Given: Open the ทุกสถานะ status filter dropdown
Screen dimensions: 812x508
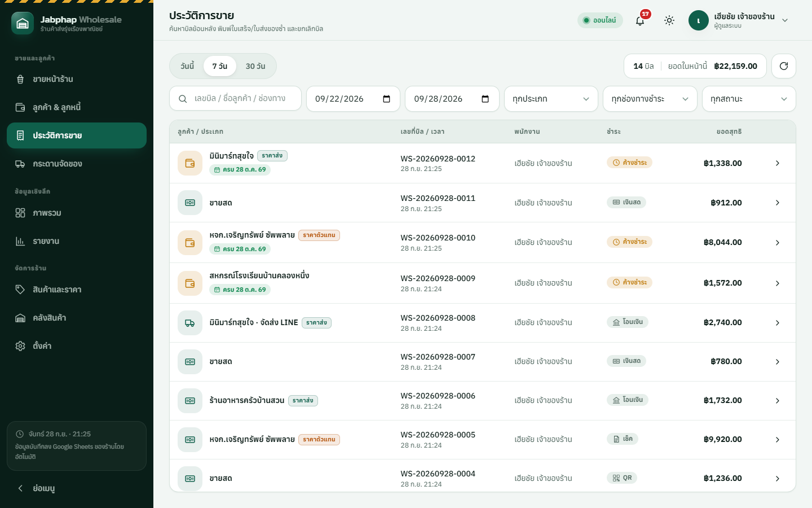Looking at the screenshot, I should [x=749, y=99].
